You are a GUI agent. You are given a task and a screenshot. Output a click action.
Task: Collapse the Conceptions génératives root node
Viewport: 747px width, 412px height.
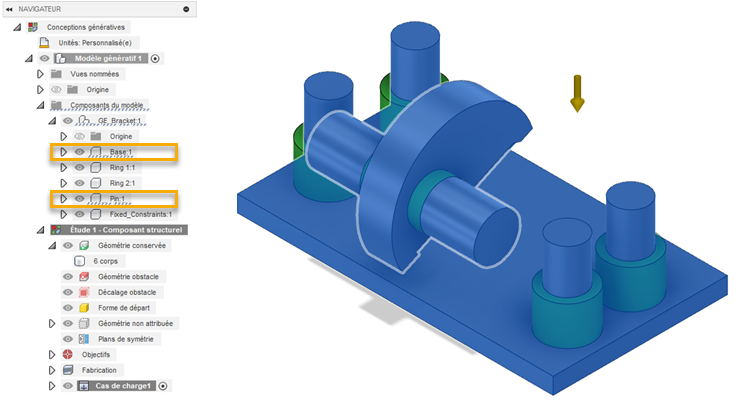(17, 27)
